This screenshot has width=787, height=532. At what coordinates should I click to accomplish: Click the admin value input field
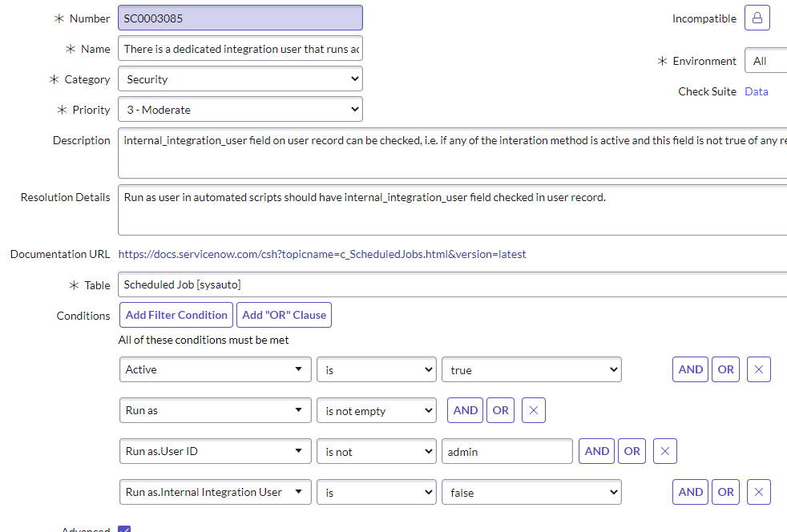coord(507,451)
